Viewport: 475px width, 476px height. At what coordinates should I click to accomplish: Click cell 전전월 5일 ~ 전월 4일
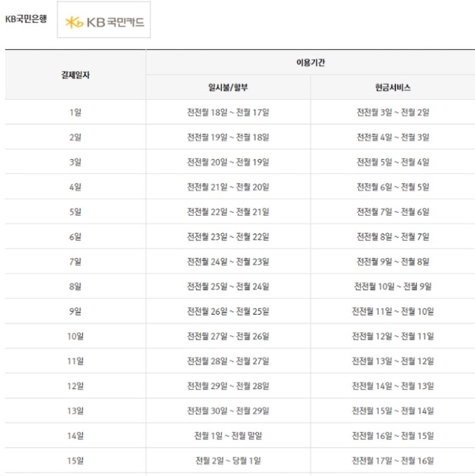coord(393,162)
